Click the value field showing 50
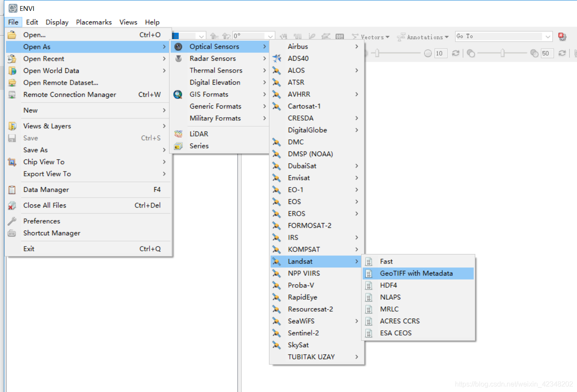The height and width of the screenshot is (392, 577). click(x=547, y=53)
